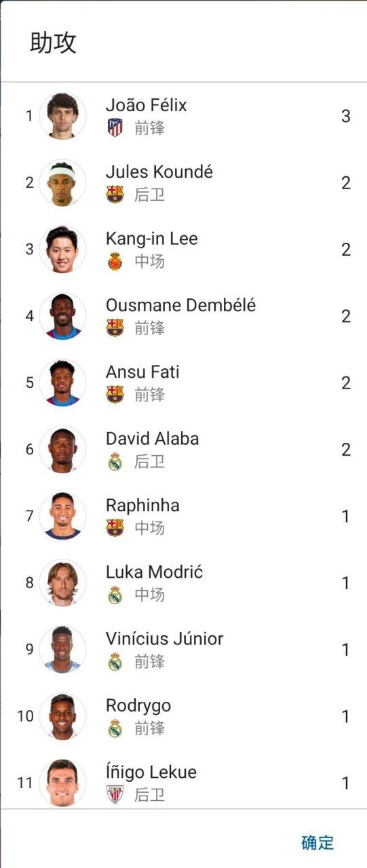Tap the 确定 confirm button
This screenshot has width=367, height=868.
point(317,843)
